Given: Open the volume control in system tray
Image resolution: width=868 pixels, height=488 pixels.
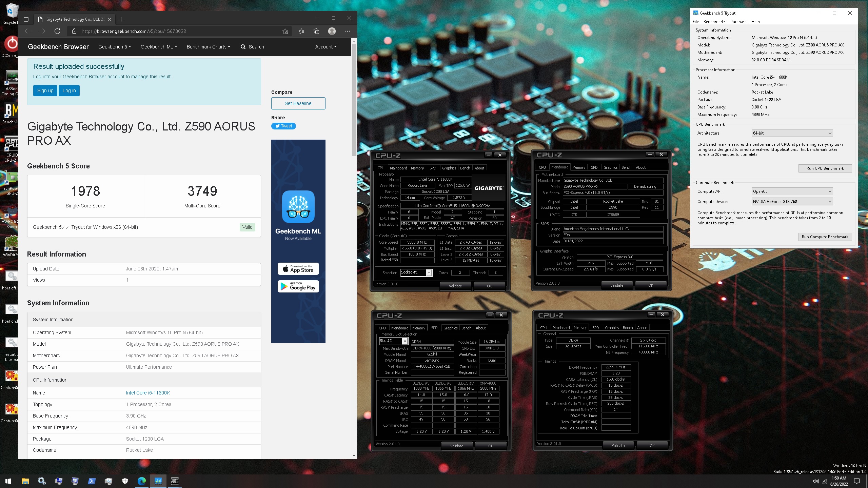Looking at the screenshot, I should click(816, 481).
